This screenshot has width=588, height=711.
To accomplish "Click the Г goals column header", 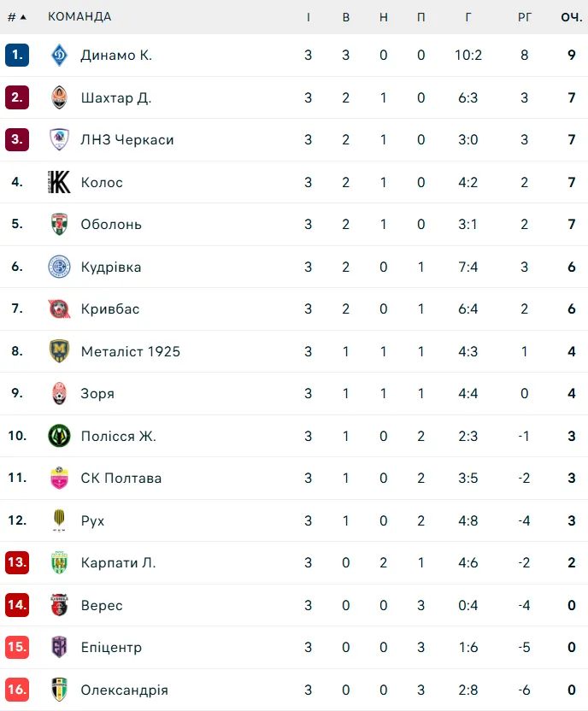I will [x=467, y=17].
